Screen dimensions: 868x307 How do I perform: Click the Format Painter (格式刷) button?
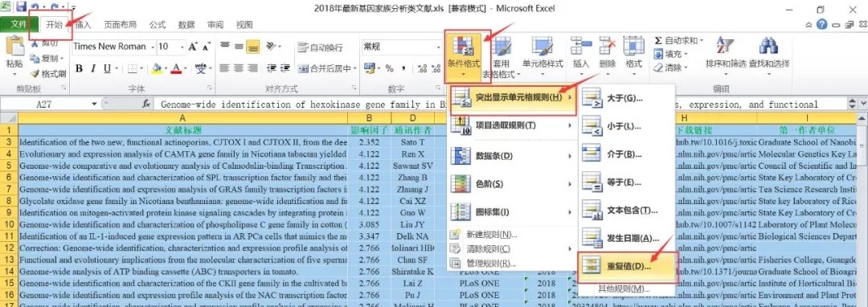[x=49, y=73]
